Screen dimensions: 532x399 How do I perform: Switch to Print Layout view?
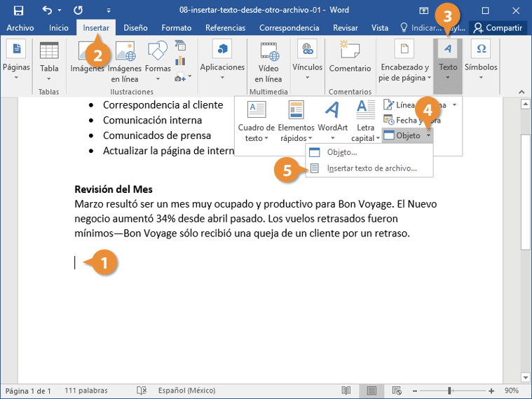pyautogui.click(x=371, y=391)
